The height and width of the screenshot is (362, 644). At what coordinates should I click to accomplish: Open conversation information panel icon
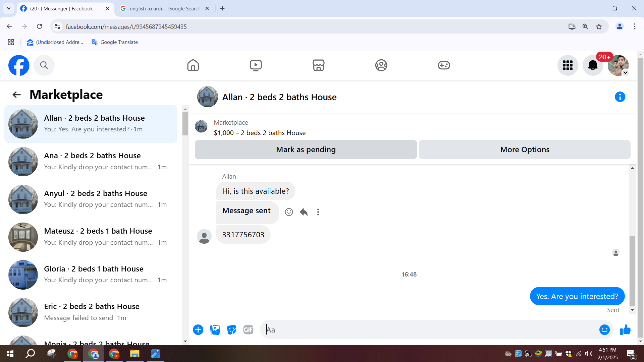(x=620, y=97)
